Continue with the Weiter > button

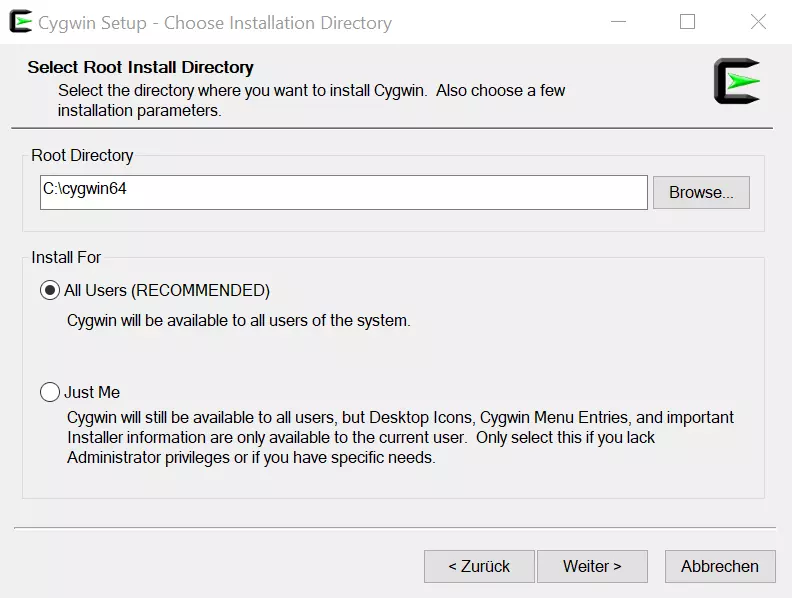[x=592, y=566]
